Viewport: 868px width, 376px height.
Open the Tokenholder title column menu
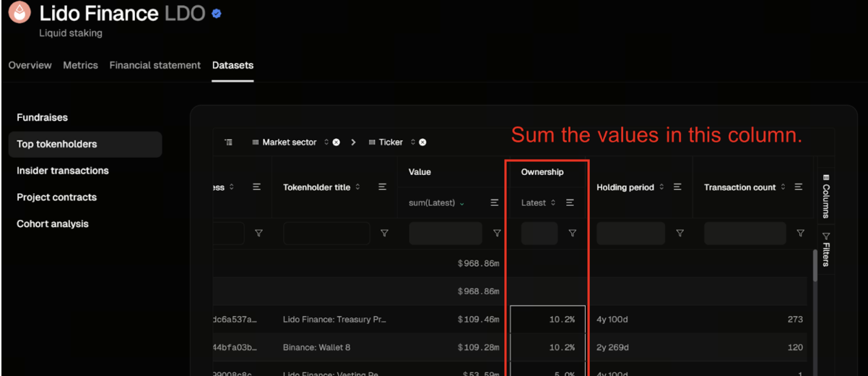click(382, 187)
